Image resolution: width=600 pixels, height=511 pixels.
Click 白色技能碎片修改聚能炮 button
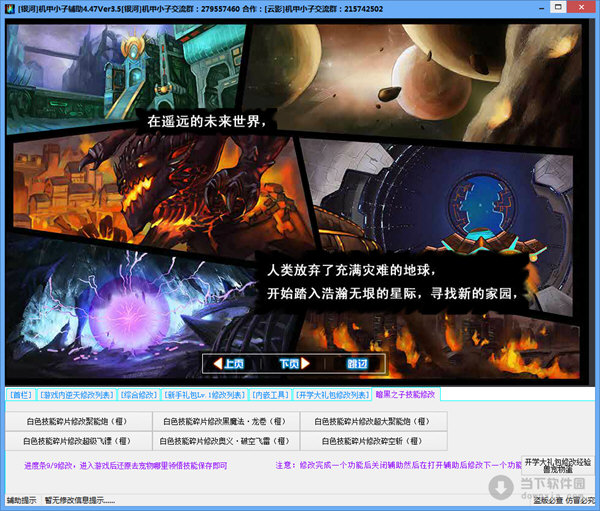click(79, 421)
